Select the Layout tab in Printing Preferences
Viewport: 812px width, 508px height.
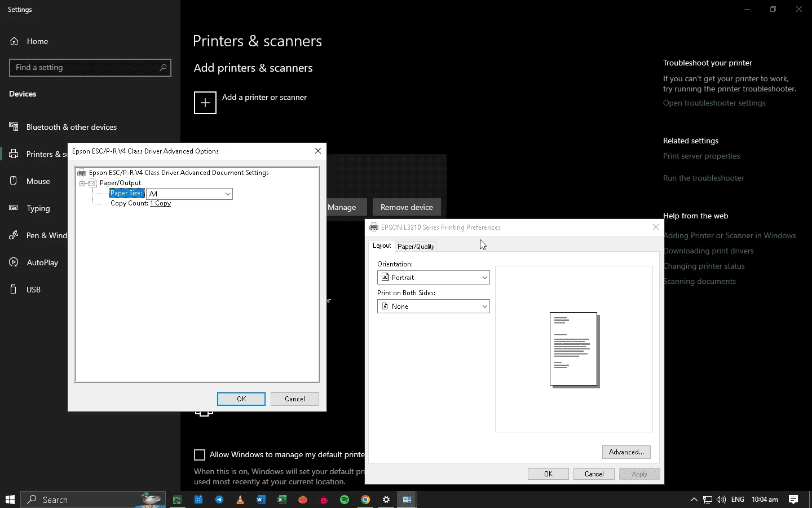382,246
